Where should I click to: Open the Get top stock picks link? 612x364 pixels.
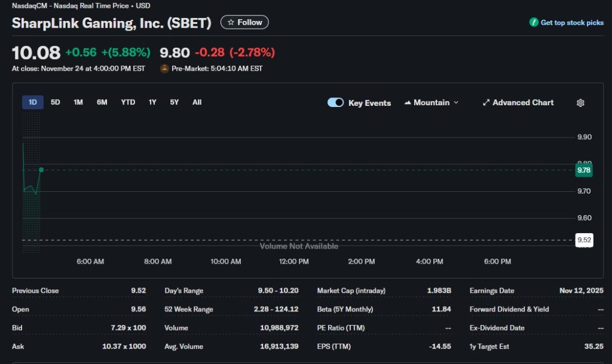click(572, 22)
